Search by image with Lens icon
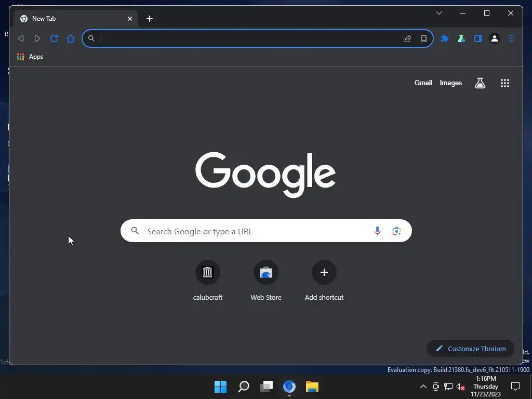This screenshot has width=532, height=399. [396, 231]
